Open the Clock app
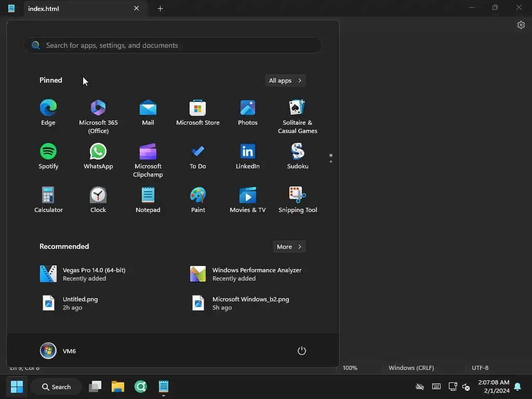This screenshot has height=399, width=532. pyautogui.click(x=98, y=200)
